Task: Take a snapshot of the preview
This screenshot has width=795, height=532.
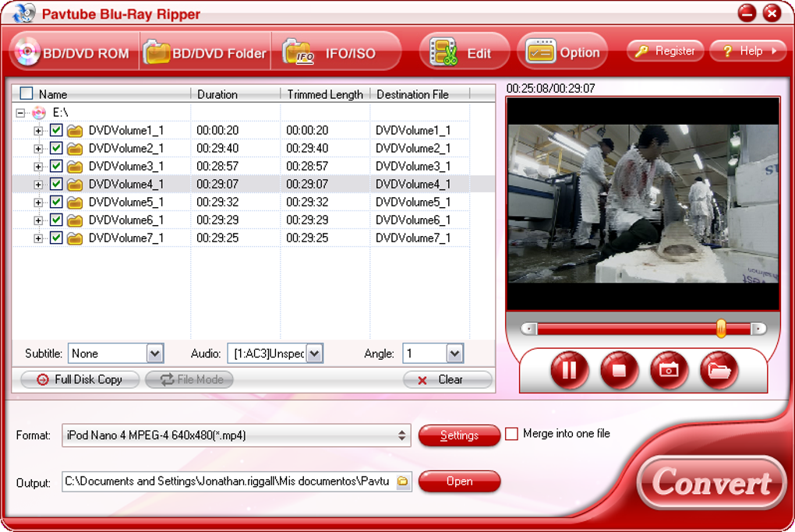Action: click(669, 370)
